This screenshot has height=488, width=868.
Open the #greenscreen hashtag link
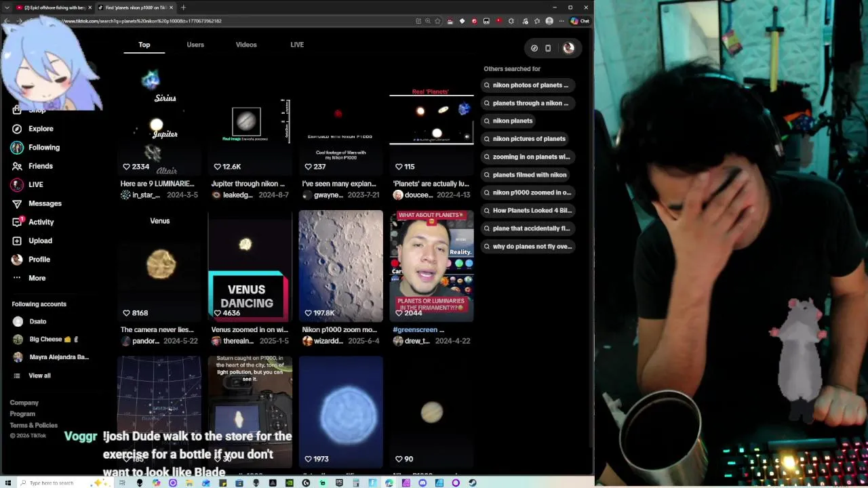(x=415, y=330)
